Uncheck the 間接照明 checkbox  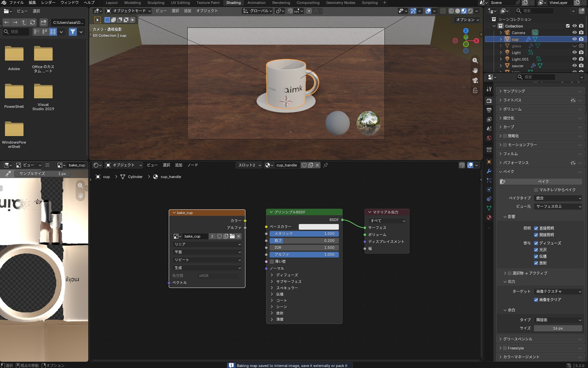coord(536,235)
